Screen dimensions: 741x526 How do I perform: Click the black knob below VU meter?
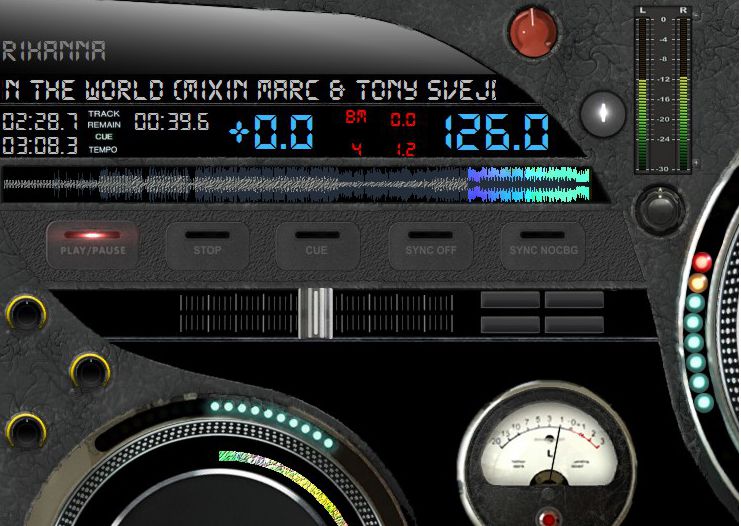(x=660, y=208)
